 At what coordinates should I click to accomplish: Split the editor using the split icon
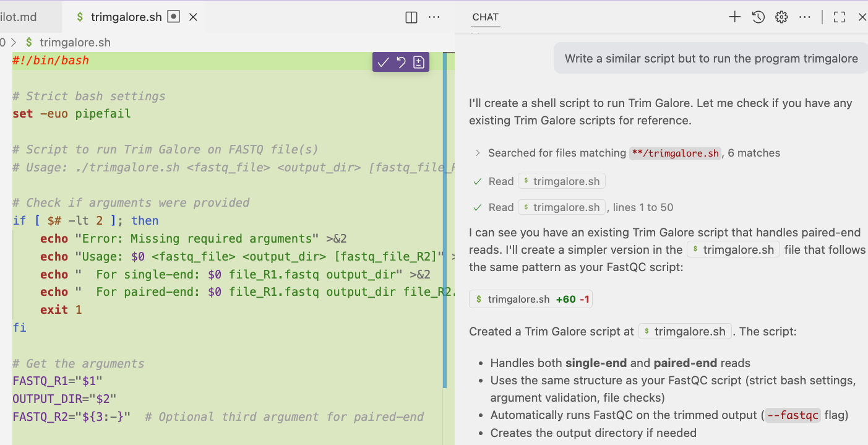411,17
